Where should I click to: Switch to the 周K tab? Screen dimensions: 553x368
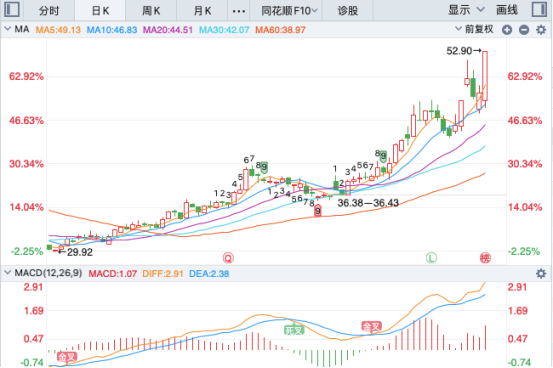(x=151, y=11)
